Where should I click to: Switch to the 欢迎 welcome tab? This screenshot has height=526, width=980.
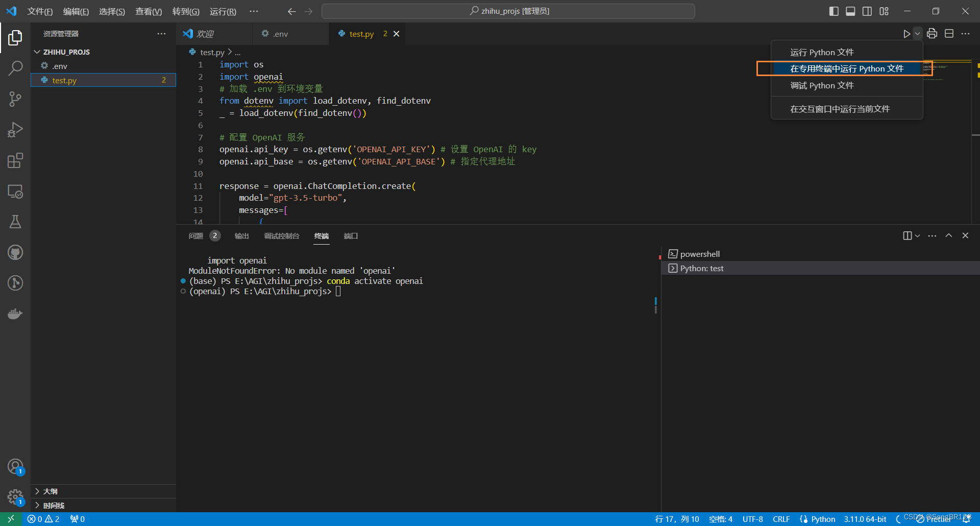tap(214, 34)
